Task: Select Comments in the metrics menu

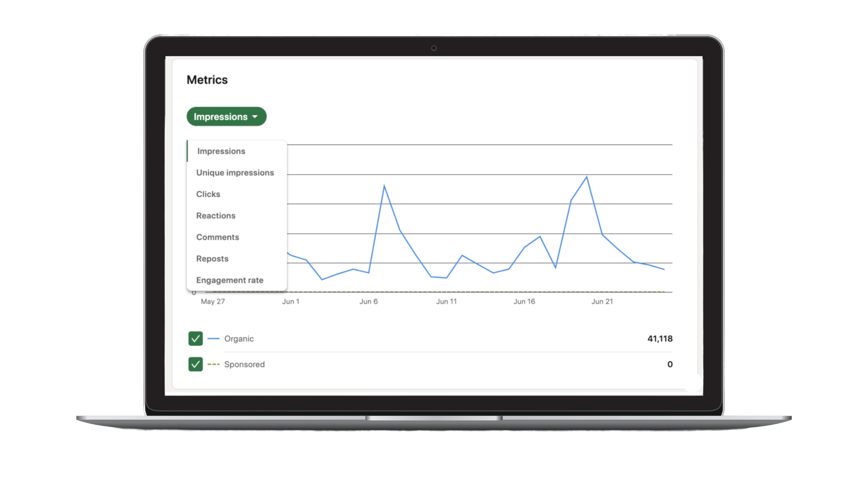Action: 237,237
